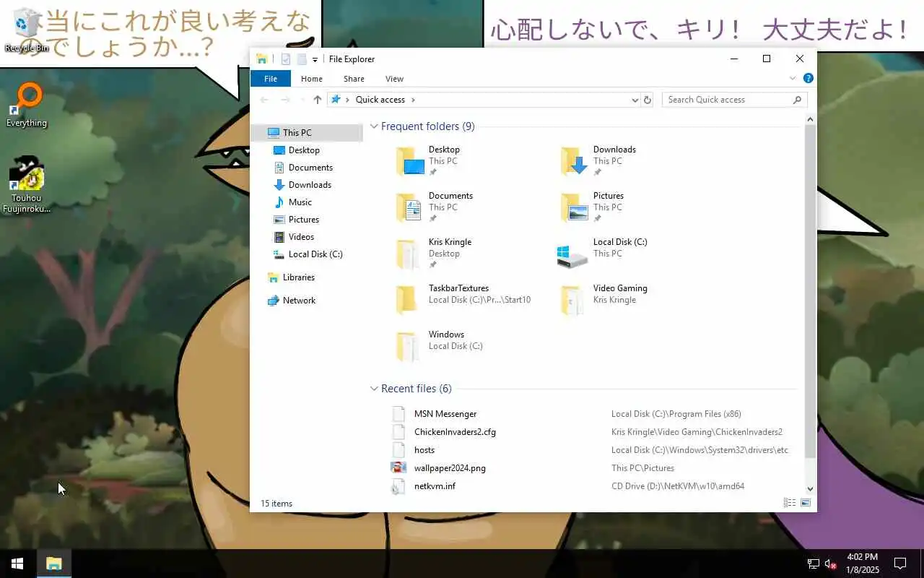Select the Kris Kringle folder icon
Image resolution: width=924 pixels, height=578 pixels.
pyautogui.click(x=409, y=254)
